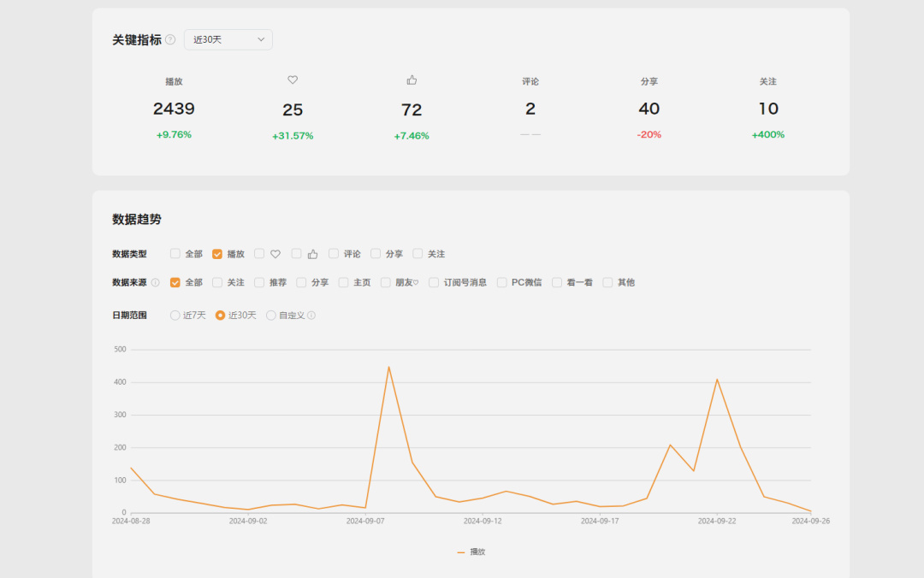Click the 分享 metric showing 40
The width and height of the screenshot is (924, 578).
coord(649,109)
